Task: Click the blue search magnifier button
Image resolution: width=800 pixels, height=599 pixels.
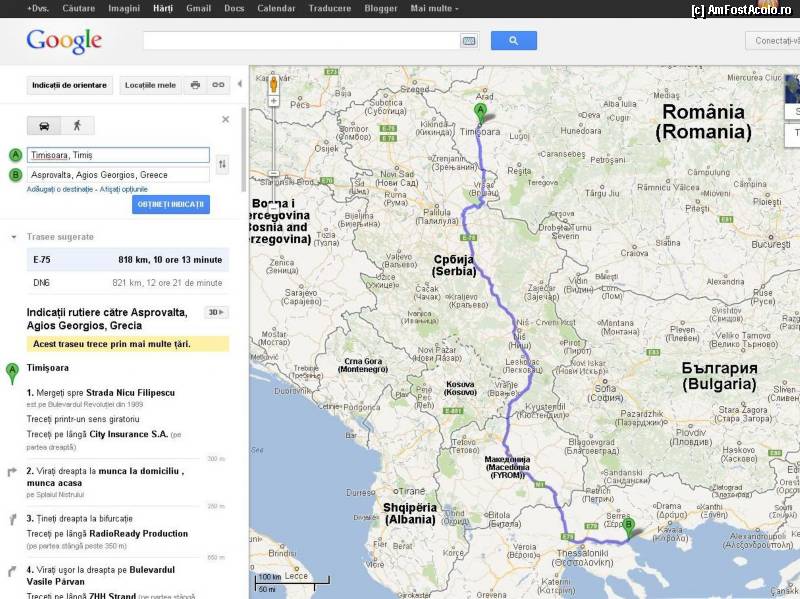Action: point(513,41)
